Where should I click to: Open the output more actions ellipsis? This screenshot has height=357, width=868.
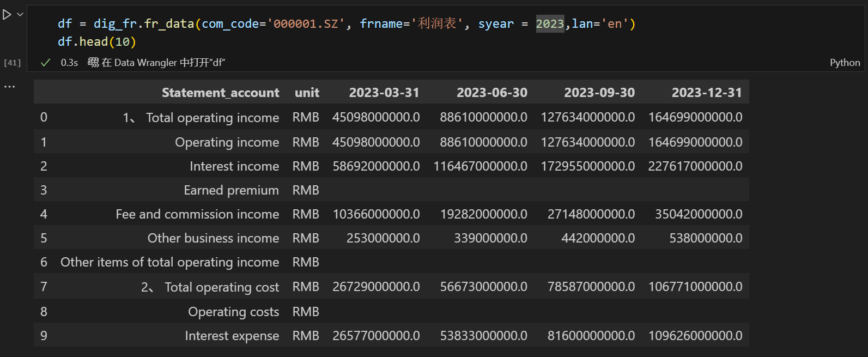[10, 87]
